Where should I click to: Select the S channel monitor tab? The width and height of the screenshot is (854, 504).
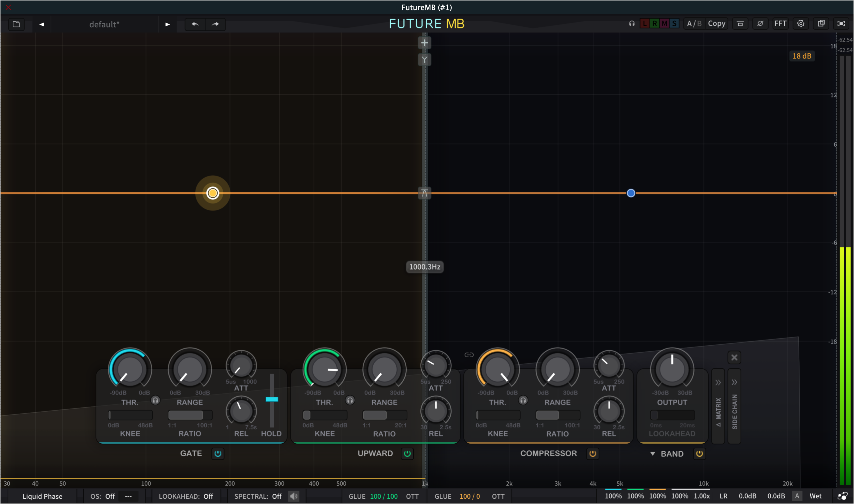tap(674, 23)
